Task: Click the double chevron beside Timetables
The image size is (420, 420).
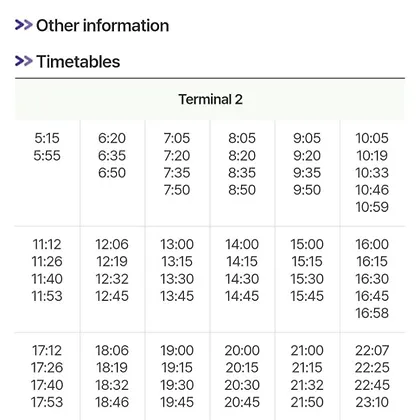Action: tap(24, 61)
